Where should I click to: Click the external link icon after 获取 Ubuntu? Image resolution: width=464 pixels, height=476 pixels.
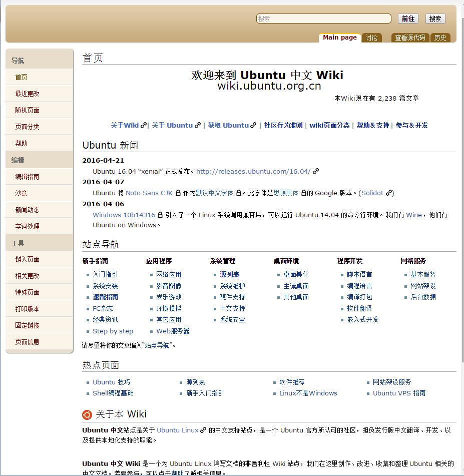coord(253,125)
